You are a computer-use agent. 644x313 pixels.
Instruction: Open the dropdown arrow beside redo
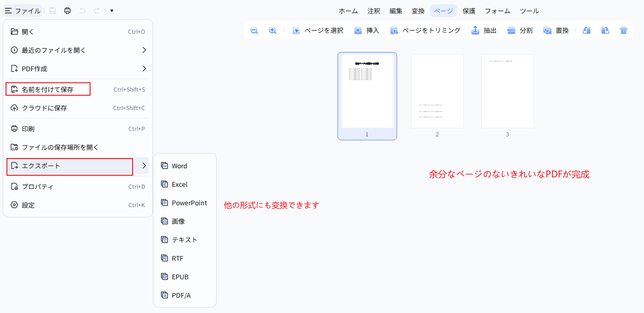(x=111, y=10)
